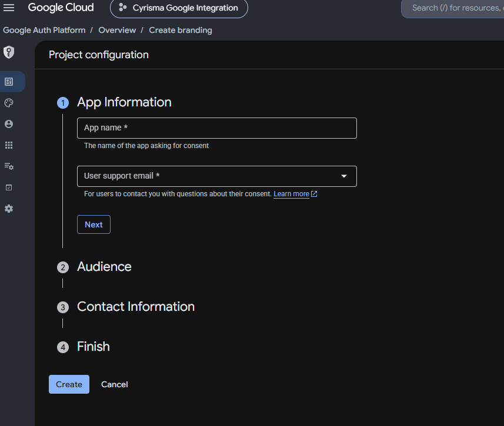Open Data Access via the list-gear icon
Viewport: 504px width, 426px height.
point(9,166)
